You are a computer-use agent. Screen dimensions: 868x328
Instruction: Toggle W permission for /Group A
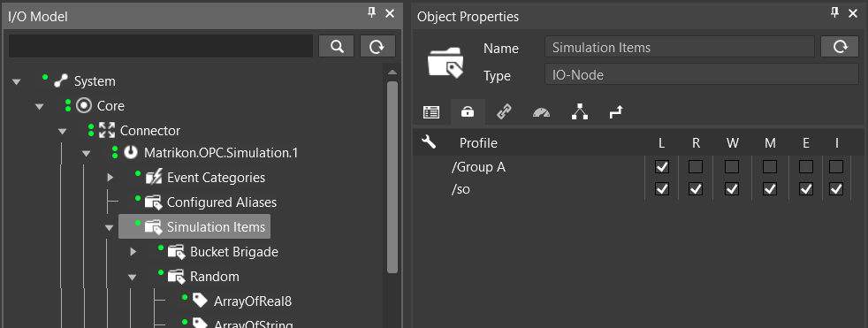tap(732, 166)
